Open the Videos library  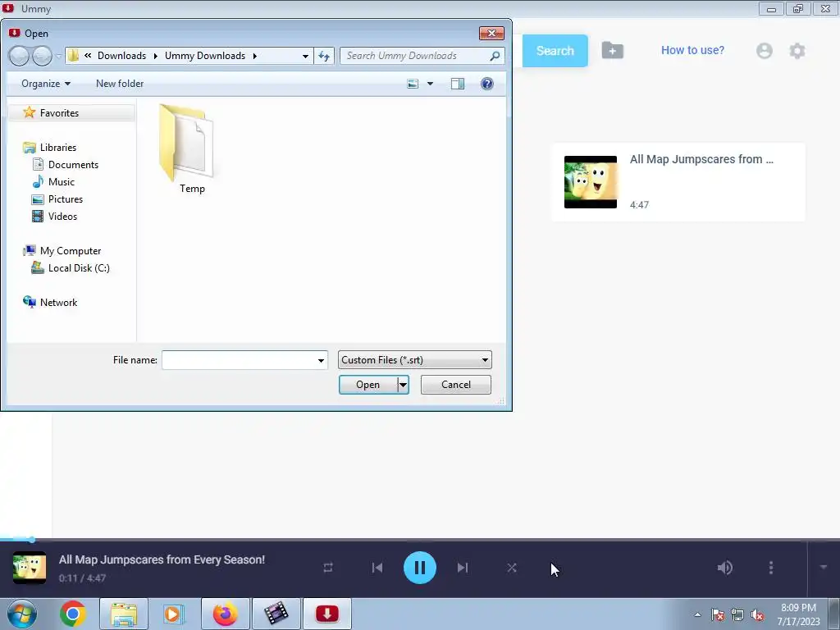(62, 217)
